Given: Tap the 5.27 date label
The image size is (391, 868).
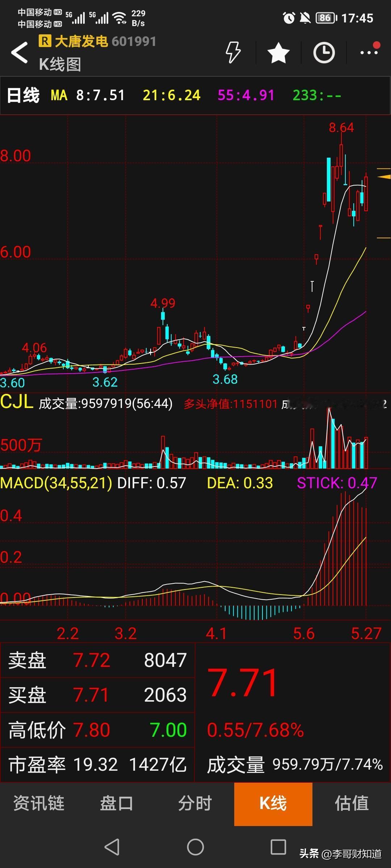Looking at the screenshot, I should point(366,634).
